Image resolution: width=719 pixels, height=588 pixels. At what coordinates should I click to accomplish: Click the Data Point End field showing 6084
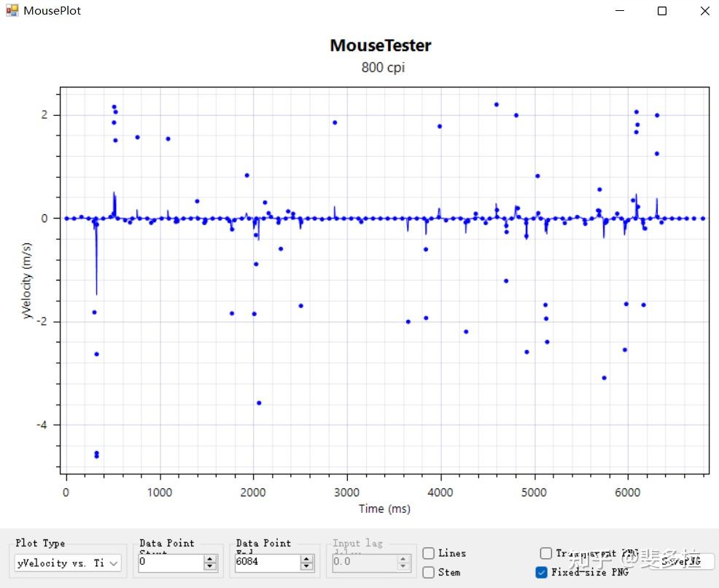(x=268, y=562)
